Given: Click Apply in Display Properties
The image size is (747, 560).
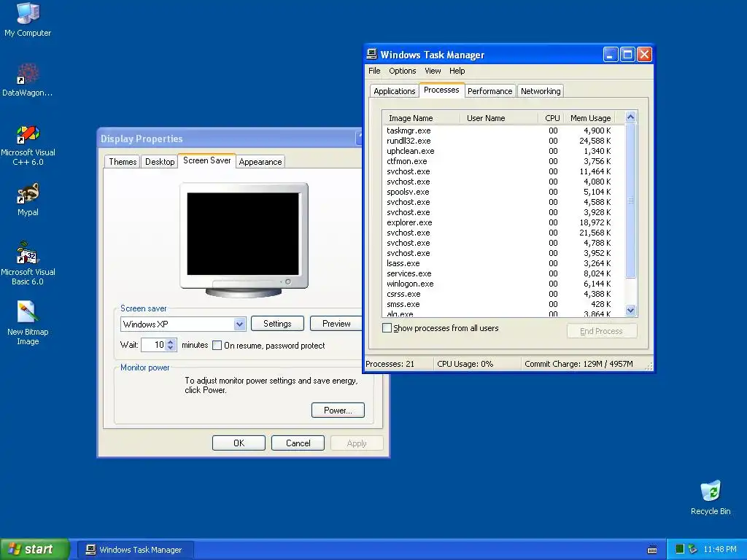Looking at the screenshot, I should (x=356, y=443).
